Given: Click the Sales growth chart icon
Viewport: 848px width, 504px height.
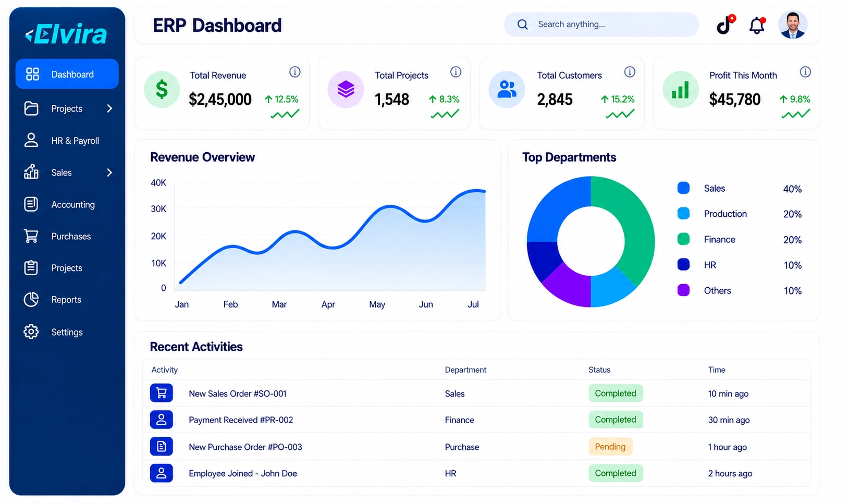Looking at the screenshot, I should click(x=31, y=172).
